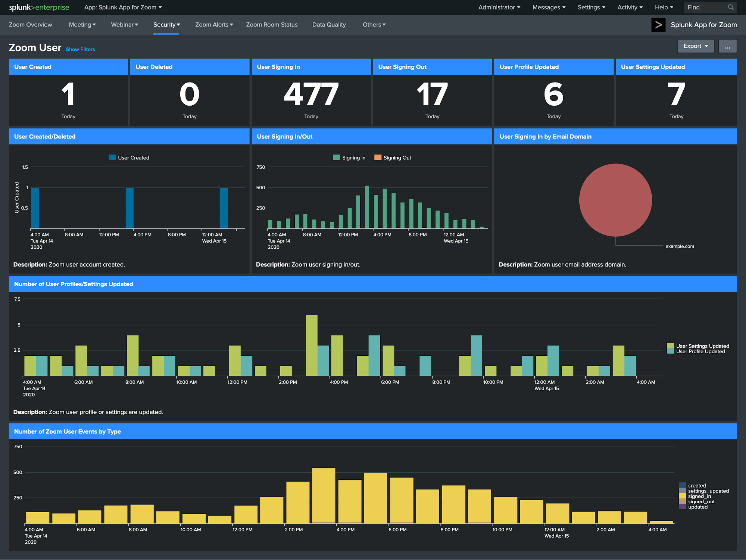Click User Signing In by Email Domain title
Viewport: 746px width, 560px height.
click(545, 137)
